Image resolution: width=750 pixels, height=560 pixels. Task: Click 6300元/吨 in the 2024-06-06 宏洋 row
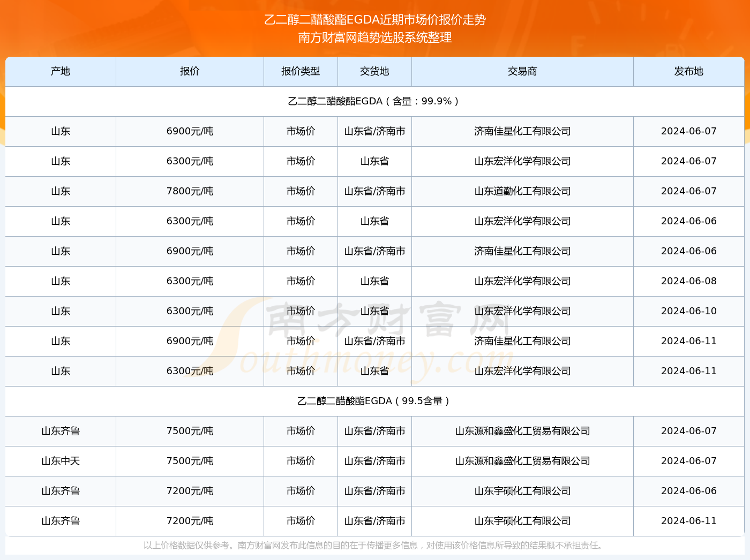(190, 221)
